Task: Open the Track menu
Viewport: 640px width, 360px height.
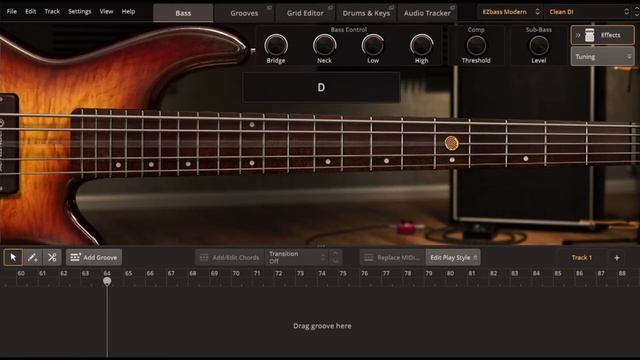Action: click(x=52, y=11)
